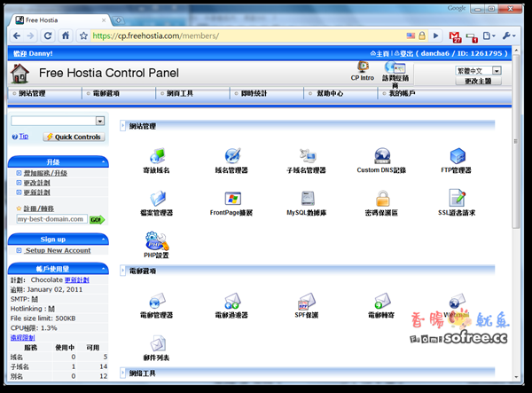Open the 電郵管理器 email manager icon
Viewport: 532px width, 393px height.
[x=157, y=301]
